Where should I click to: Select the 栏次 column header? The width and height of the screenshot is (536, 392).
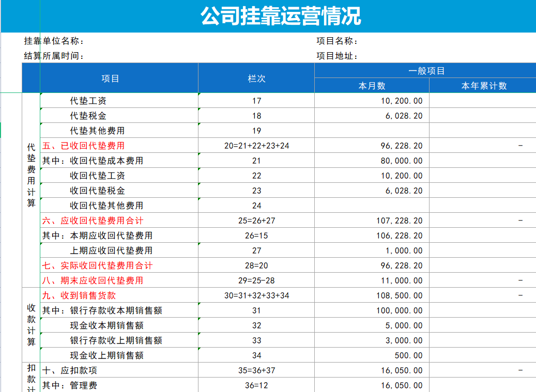256,77
